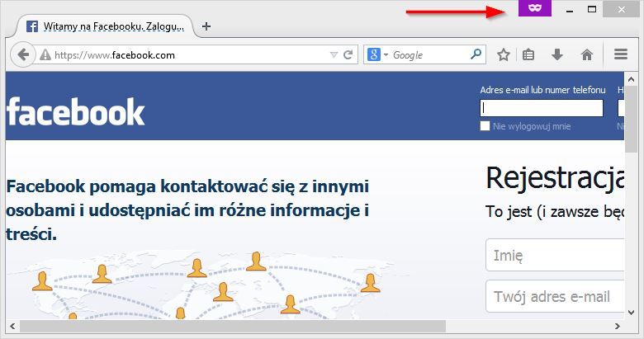644x339 pixels.
Task: Click the Rejestracja heading text
Action: coord(555,178)
